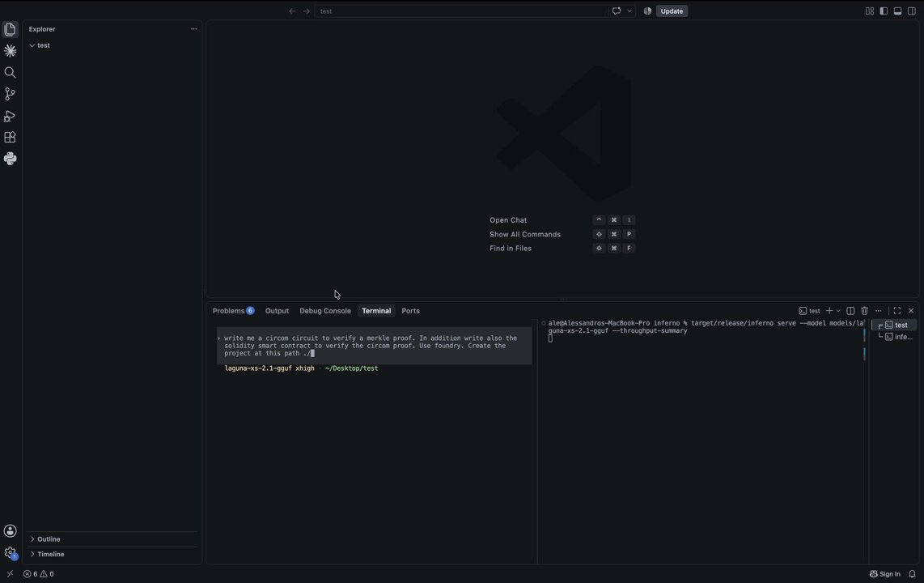Viewport: 924px width, 583px height.
Task: Open notifications via the bell icon
Action: pyautogui.click(x=912, y=574)
